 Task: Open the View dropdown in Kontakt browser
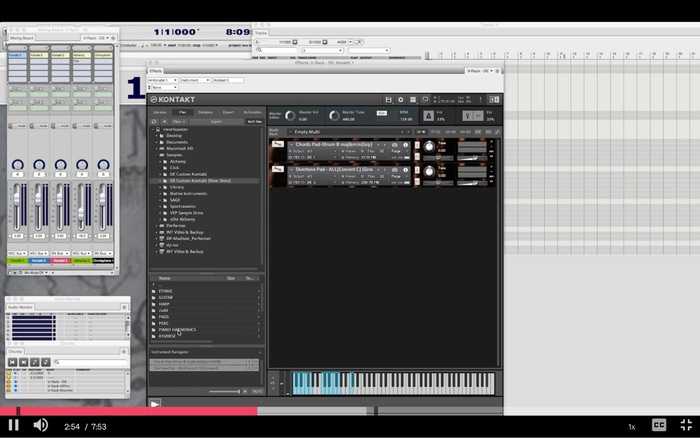[179, 121]
